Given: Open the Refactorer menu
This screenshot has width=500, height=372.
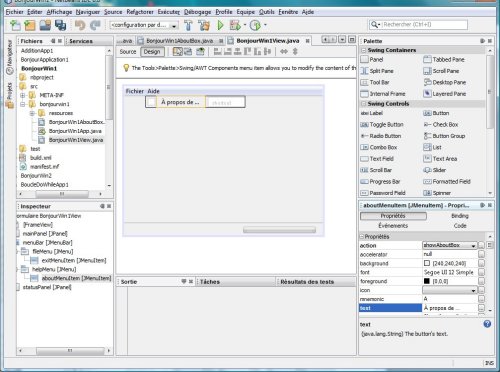Looking at the screenshot, I should click(x=140, y=12).
